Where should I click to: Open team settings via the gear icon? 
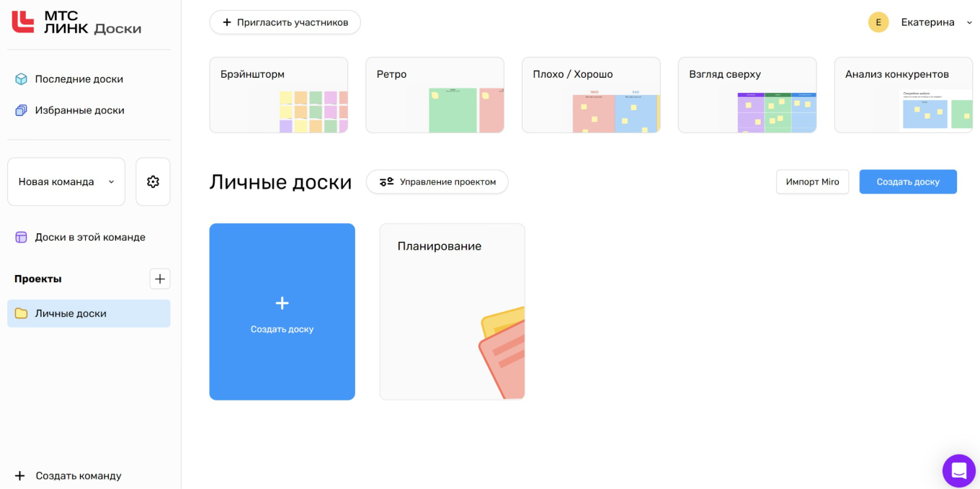[x=153, y=181]
